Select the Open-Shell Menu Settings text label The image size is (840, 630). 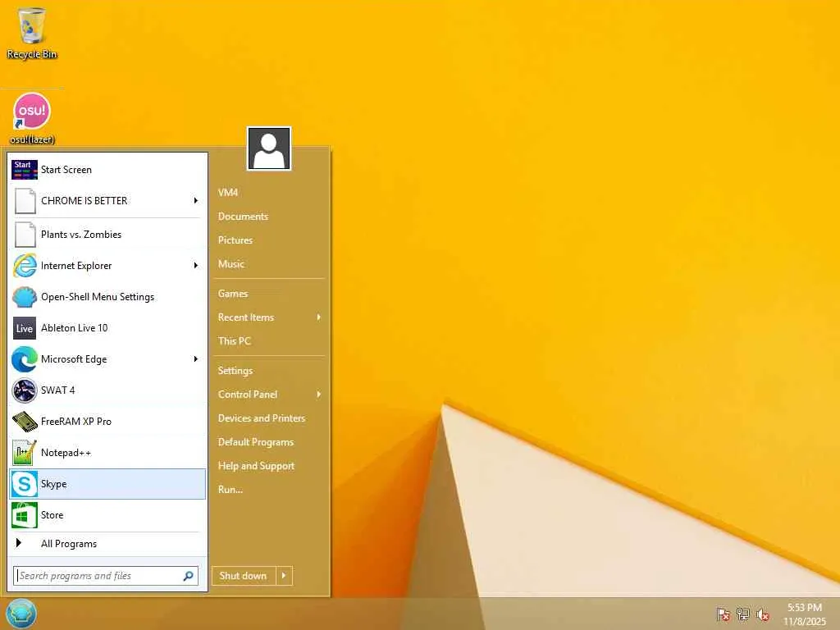(x=98, y=297)
